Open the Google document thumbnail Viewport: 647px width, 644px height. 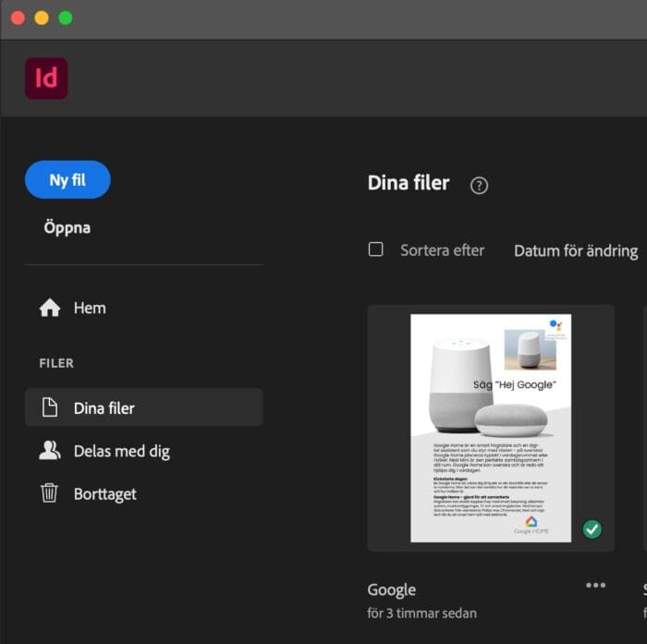(491, 428)
